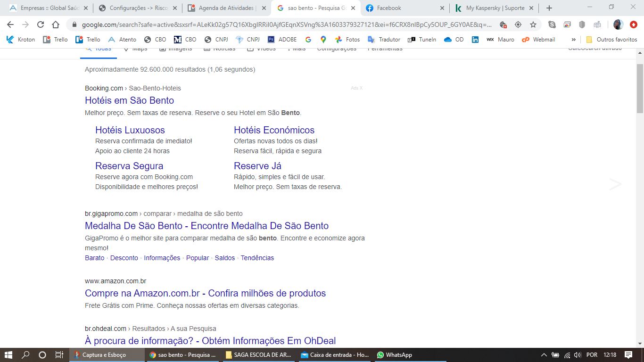Bookmark this page with the star icon
644x362 pixels.
tap(533, 25)
